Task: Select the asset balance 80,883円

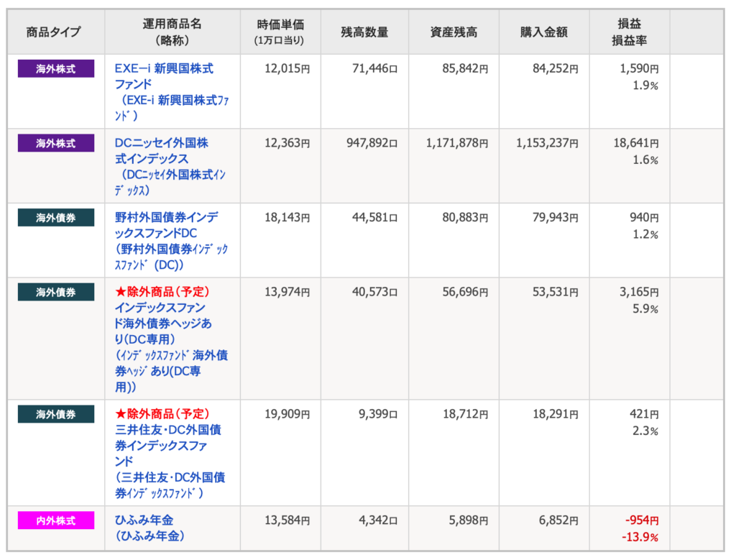Action: click(465, 217)
